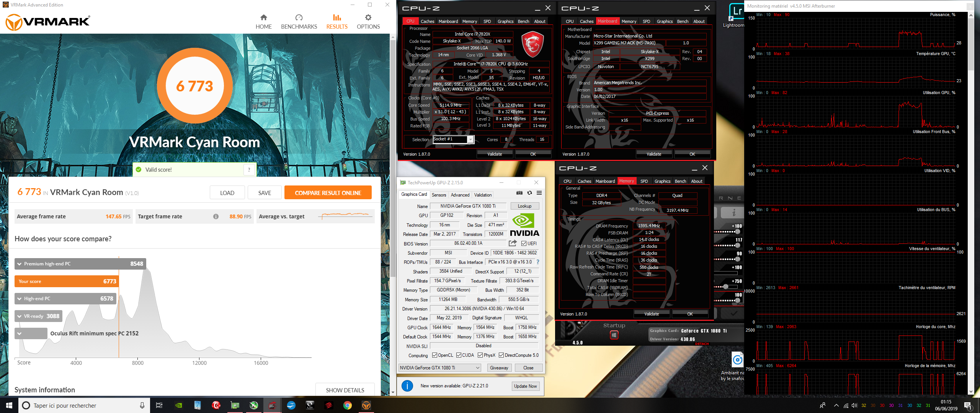Click the Windows search box
Screen dimensions: 980x413
coord(84,405)
